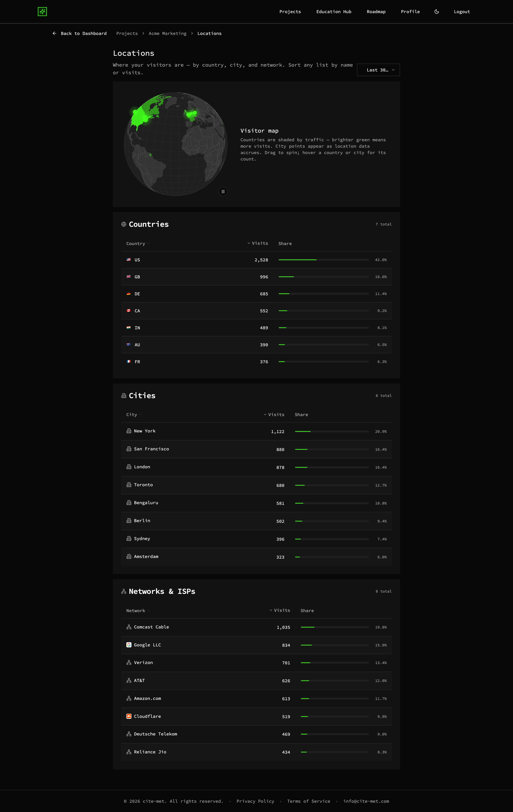Click the Amsterdam building icon
The height and width of the screenshot is (812, 513).
(x=129, y=556)
